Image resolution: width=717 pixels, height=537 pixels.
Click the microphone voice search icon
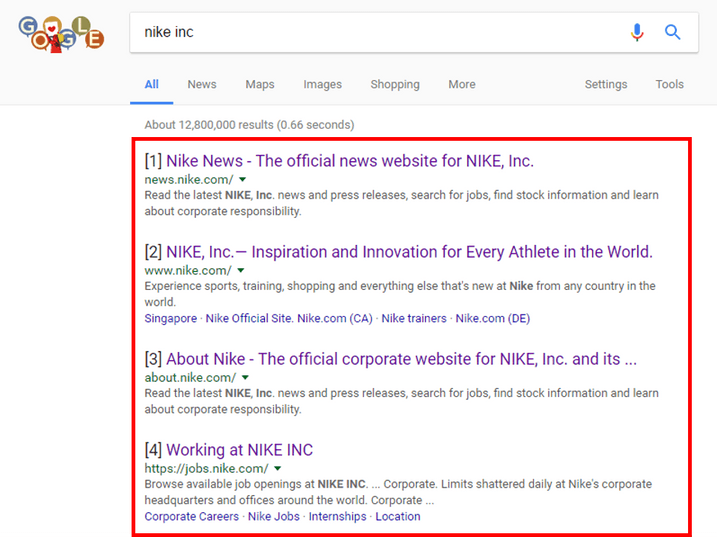[x=637, y=32]
